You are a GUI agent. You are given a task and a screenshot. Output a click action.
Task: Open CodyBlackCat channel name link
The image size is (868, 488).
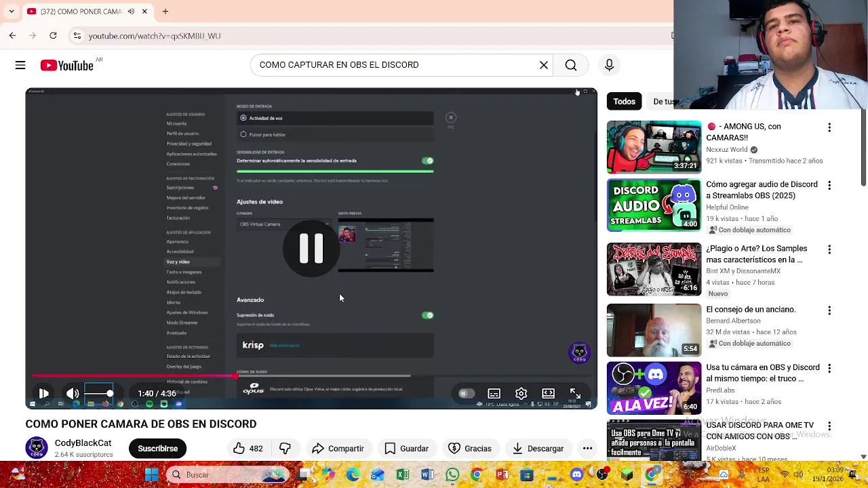(x=83, y=443)
